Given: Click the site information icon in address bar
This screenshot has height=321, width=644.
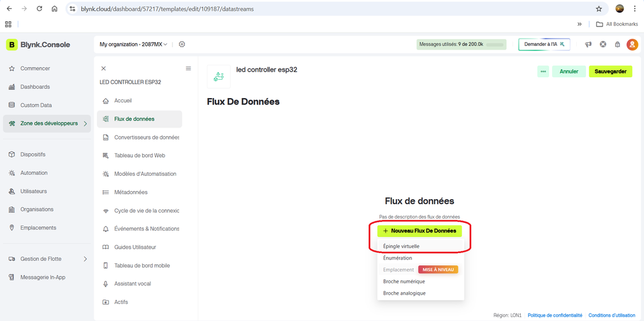Looking at the screenshot, I should click(x=72, y=9).
